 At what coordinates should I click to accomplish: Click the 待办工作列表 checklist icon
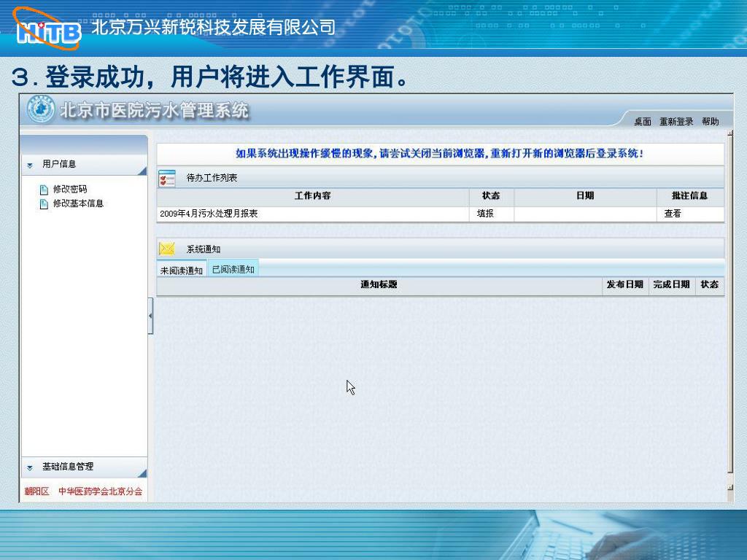click(167, 178)
